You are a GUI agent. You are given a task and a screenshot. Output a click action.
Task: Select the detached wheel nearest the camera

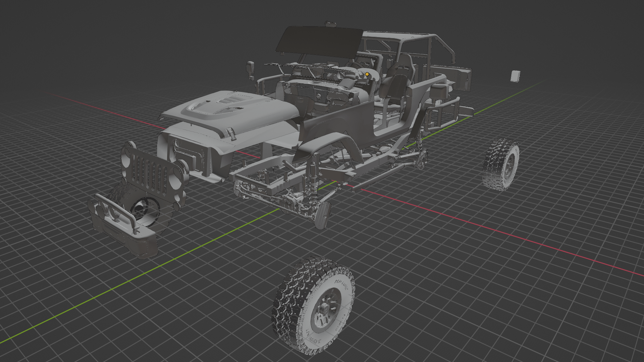[314, 306]
